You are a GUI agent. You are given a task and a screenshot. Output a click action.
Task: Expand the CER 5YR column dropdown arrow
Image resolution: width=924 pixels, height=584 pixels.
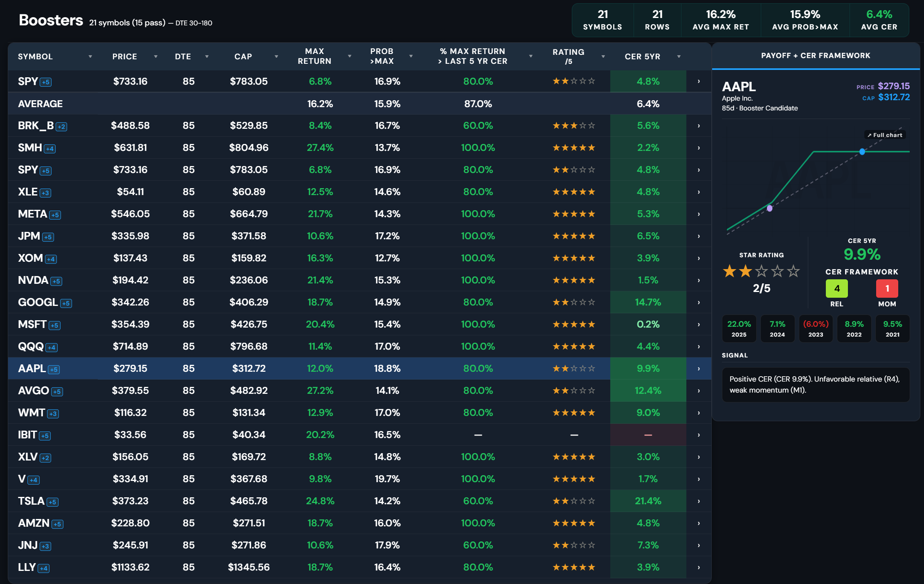point(679,56)
